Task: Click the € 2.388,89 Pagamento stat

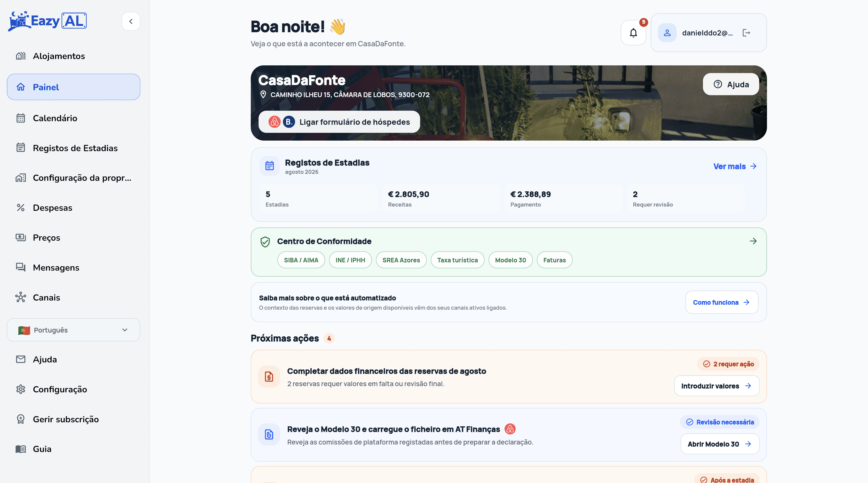Action: click(563, 199)
